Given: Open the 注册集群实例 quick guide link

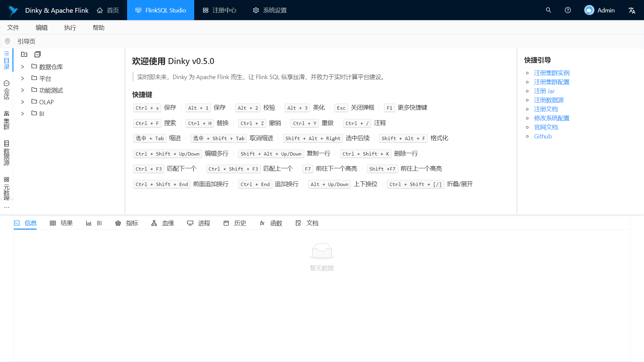Looking at the screenshot, I should [551, 73].
